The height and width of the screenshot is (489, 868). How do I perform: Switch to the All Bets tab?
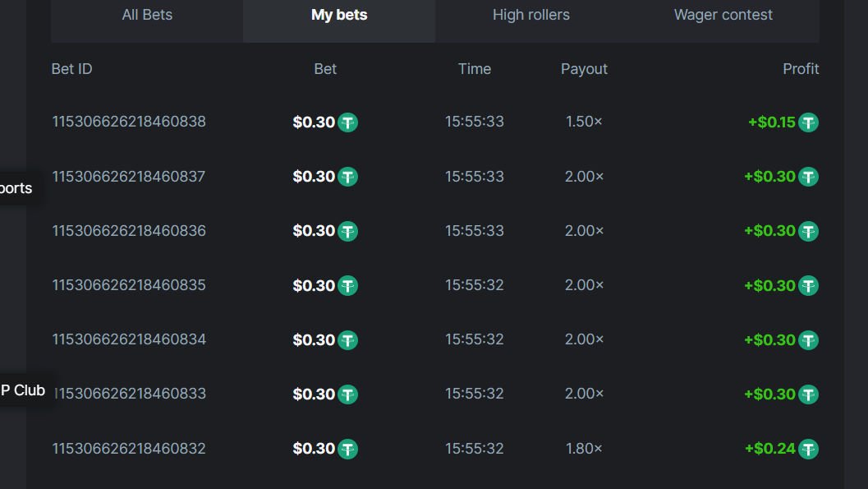147,15
